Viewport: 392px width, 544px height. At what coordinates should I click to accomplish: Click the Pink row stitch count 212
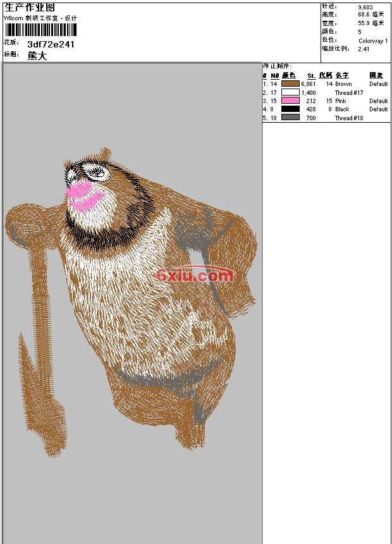click(x=311, y=101)
